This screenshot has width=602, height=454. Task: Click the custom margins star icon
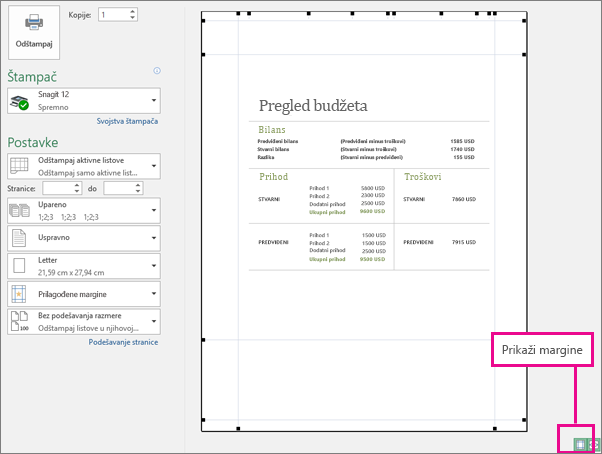19,294
